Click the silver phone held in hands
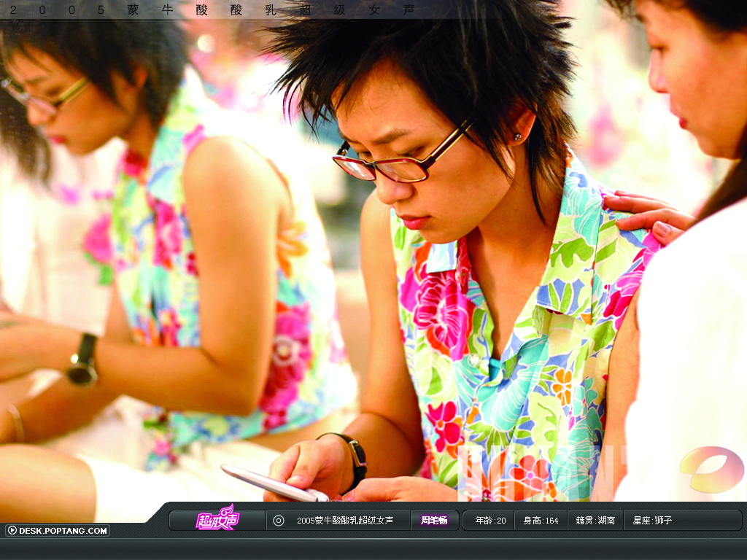The image size is (747, 560). click(x=273, y=483)
